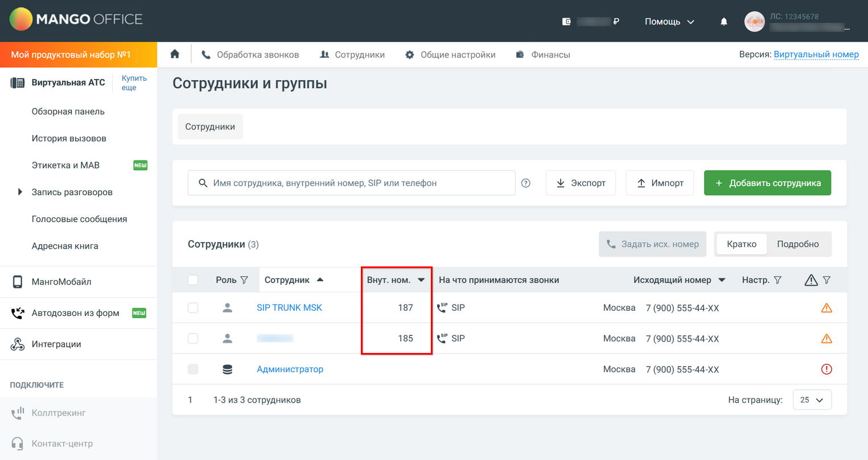The image size is (868, 460).
Task: Open the На страницу page size dropdown
Action: [x=812, y=400]
